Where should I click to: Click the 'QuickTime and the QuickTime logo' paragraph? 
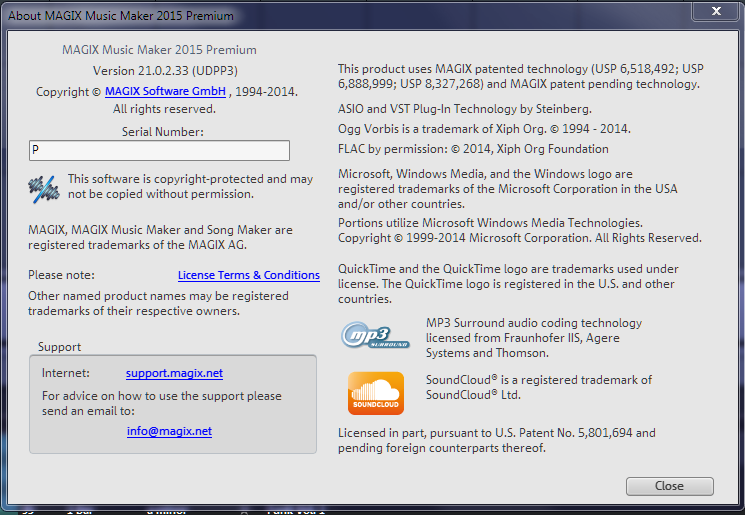(508, 284)
